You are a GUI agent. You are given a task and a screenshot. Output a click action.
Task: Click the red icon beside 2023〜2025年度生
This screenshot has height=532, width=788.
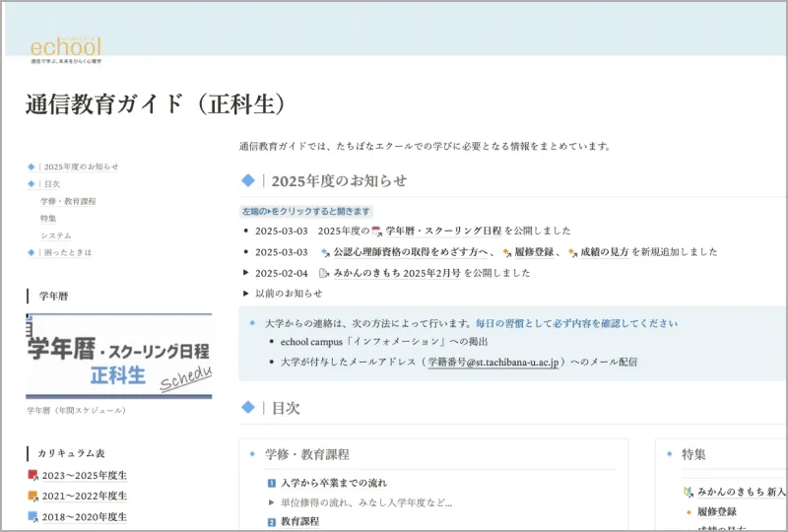coord(33,475)
